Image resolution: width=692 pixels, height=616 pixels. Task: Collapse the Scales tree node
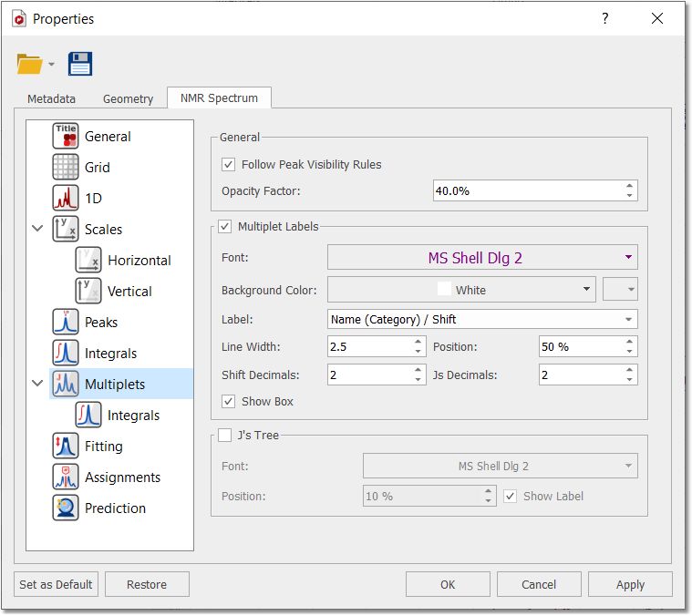point(37,230)
